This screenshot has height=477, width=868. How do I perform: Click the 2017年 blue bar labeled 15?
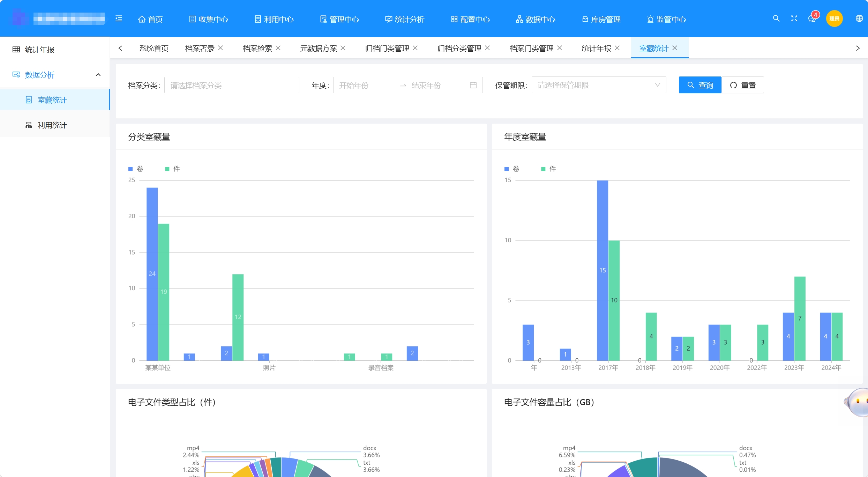click(603, 270)
